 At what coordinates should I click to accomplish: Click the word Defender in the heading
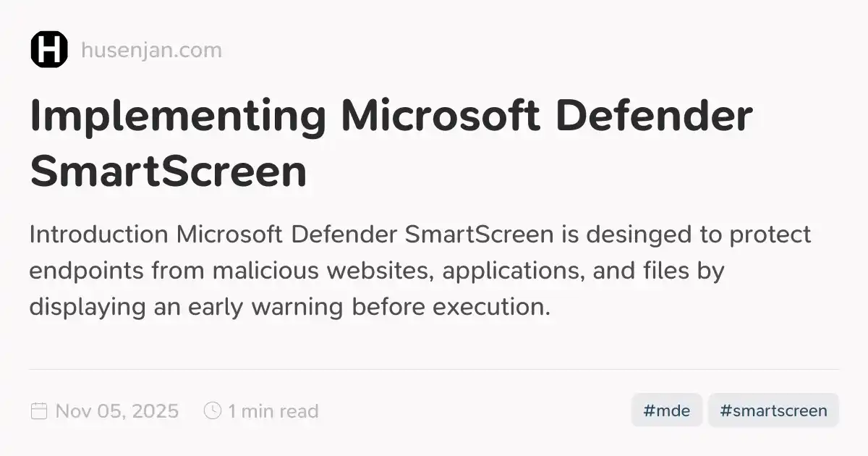coord(652,117)
